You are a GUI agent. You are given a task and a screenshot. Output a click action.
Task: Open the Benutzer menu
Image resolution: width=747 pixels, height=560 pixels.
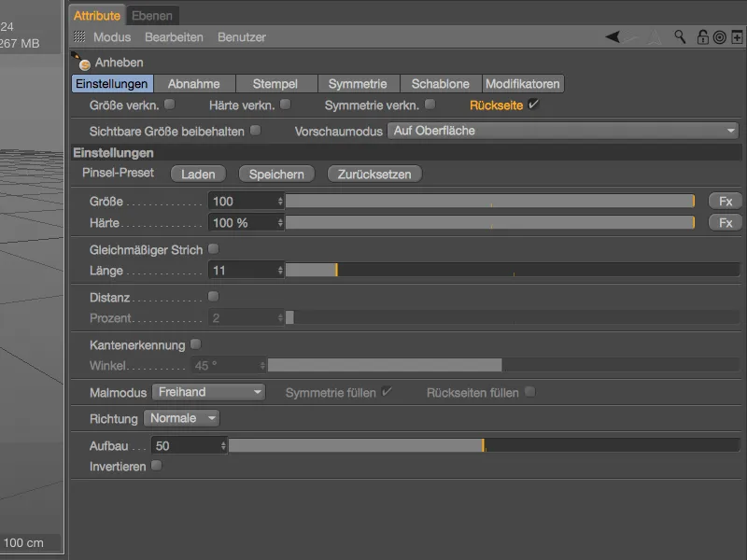tap(242, 37)
